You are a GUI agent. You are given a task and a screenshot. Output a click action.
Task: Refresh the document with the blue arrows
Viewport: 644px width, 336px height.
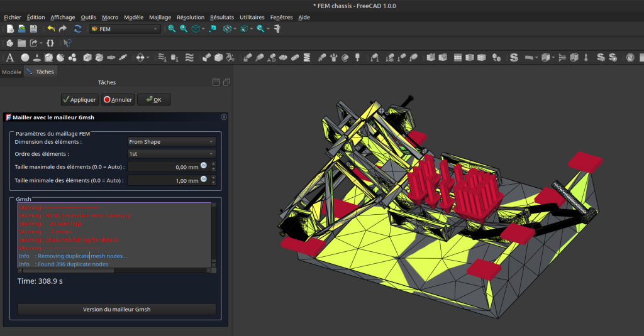point(77,29)
